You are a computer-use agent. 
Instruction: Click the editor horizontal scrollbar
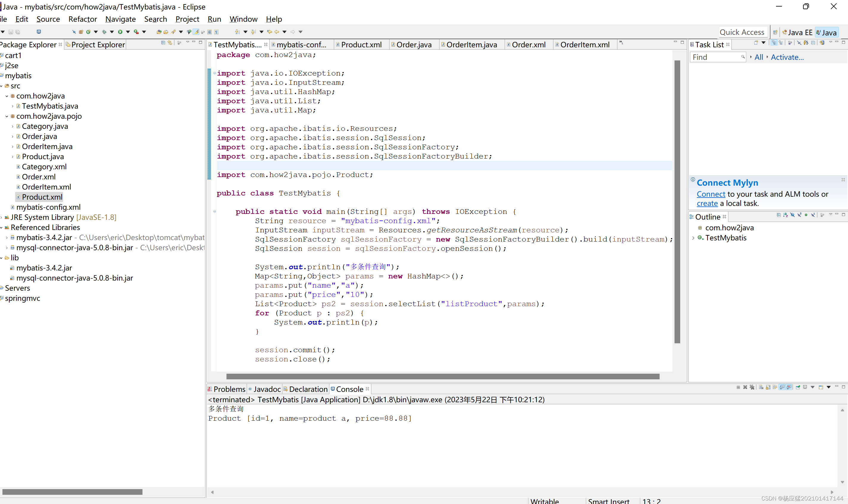(442, 376)
